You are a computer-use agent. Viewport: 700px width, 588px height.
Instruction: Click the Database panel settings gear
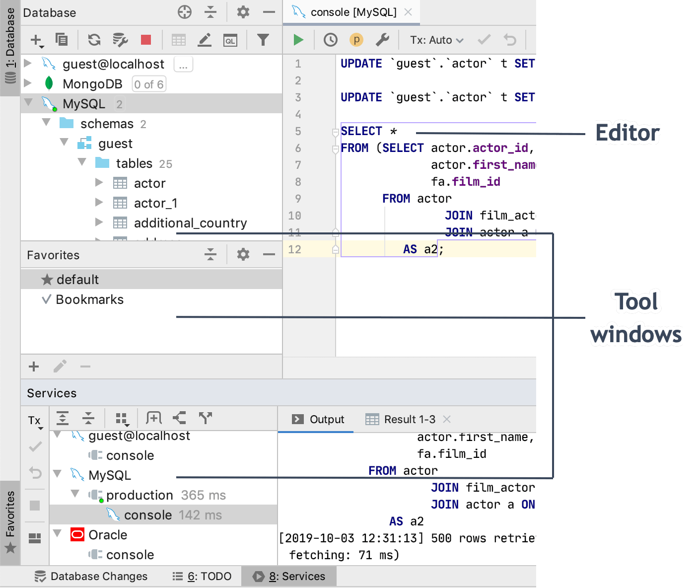[x=243, y=12]
